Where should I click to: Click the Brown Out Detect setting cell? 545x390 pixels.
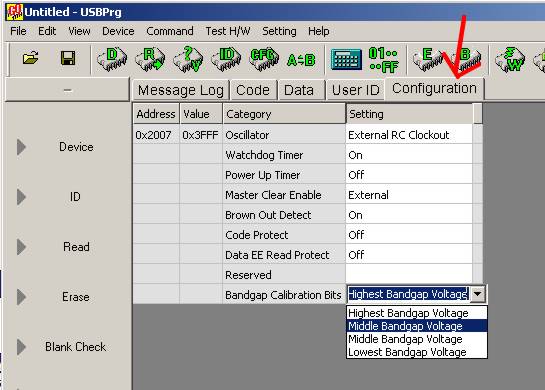click(409, 215)
